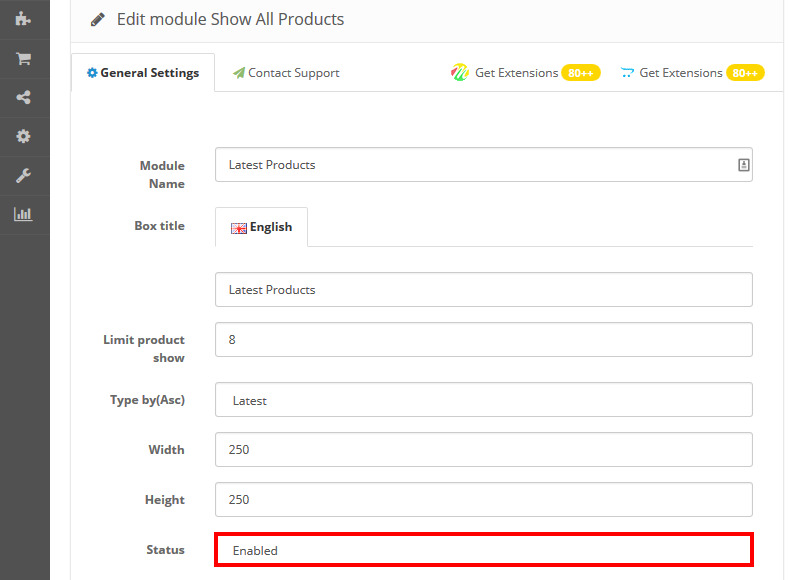Click the Limit product show field

(x=483, y=340)
